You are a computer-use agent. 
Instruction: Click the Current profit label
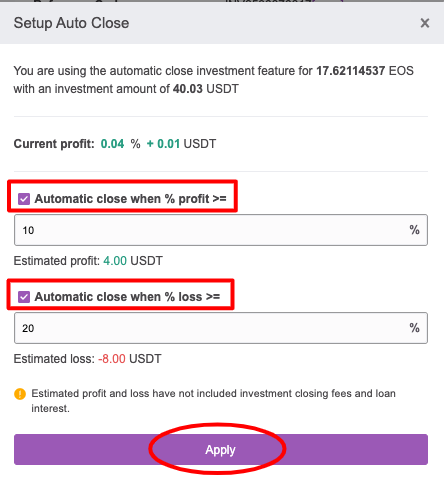click(54, 144)
